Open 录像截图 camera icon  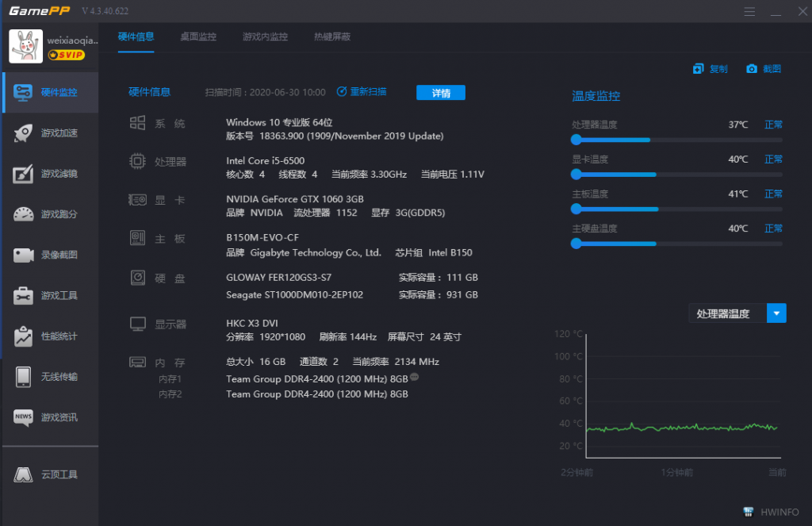23,255
